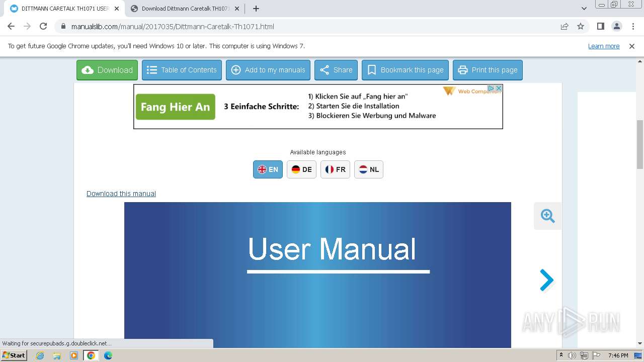Click the page vertical scrollbar thumb

[640, 145]
